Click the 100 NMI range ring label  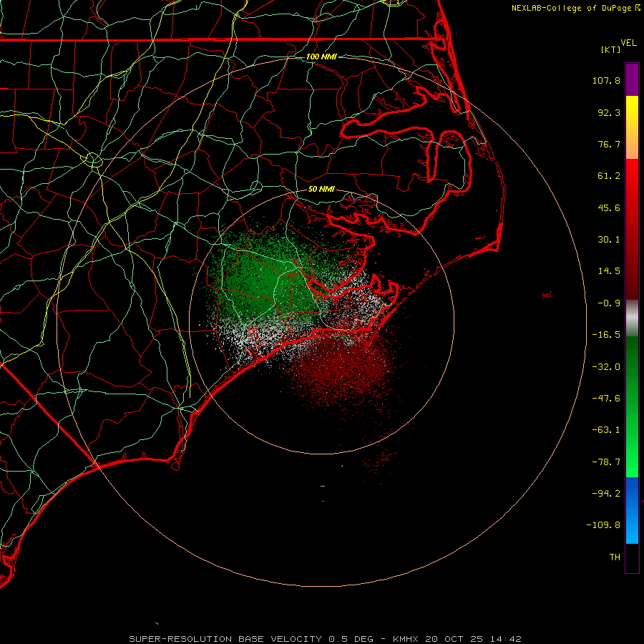(321, 57)
